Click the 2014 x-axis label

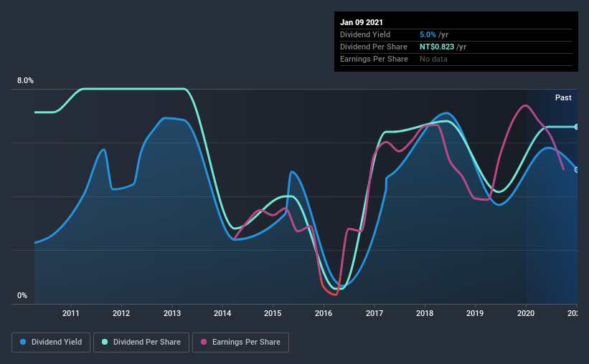[x=222, y=313]
